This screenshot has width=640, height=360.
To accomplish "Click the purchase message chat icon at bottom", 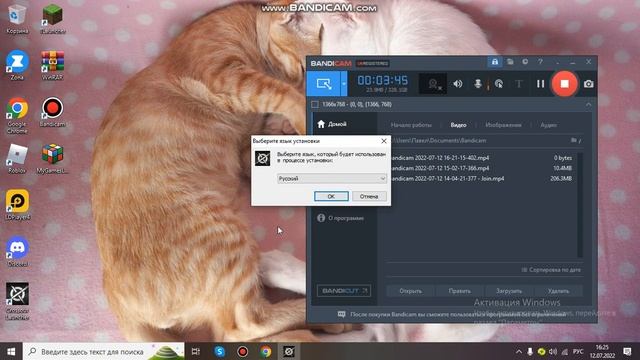I will 342,314.
